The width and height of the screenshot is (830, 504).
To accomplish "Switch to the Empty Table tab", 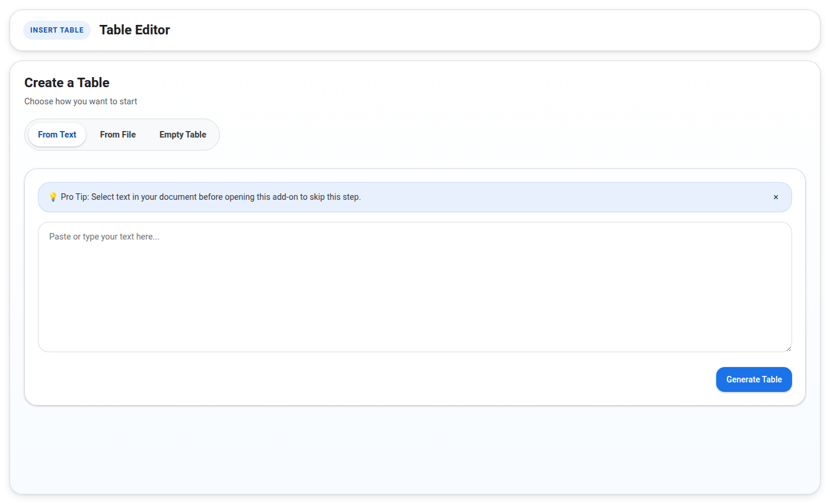I will (x=183, y=135).
